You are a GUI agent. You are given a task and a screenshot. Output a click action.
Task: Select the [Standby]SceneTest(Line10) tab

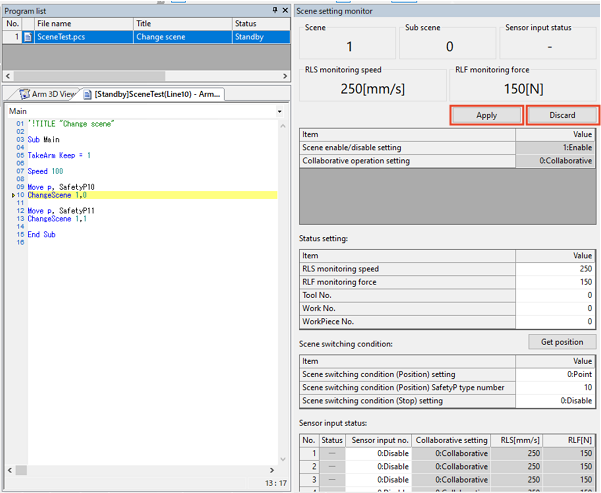154,94
